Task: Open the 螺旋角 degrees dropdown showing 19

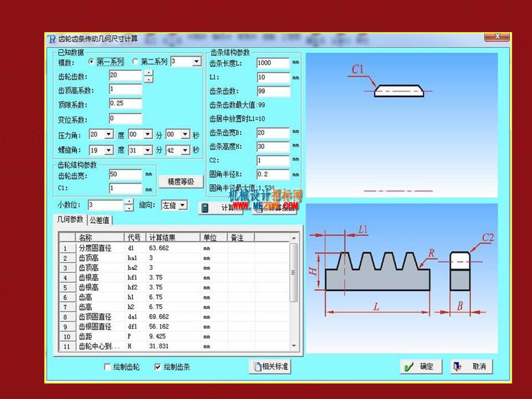Action: [x=109, y=150]
